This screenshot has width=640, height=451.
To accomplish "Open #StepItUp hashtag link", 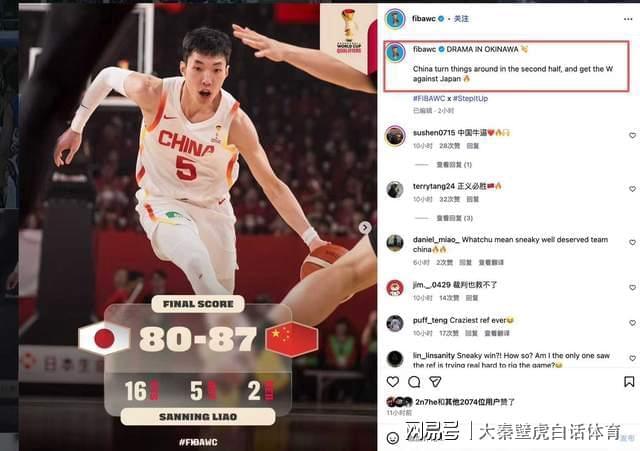I will 470,98.
